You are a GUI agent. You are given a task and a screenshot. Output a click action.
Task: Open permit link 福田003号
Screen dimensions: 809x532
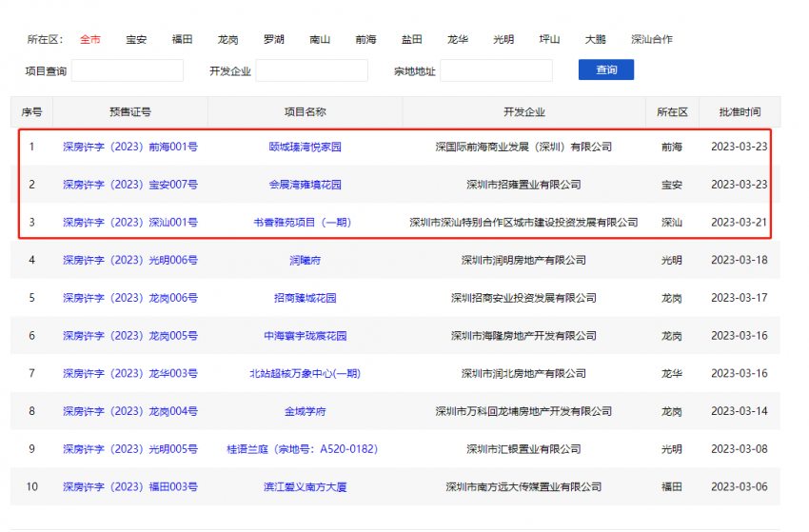pos(130,486)
